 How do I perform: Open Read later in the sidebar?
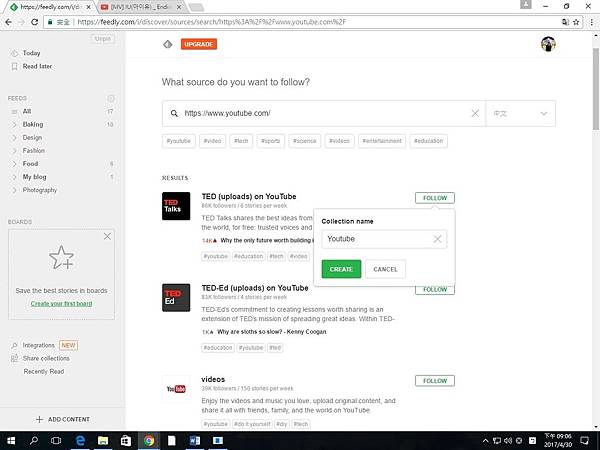tap(37, 66)
